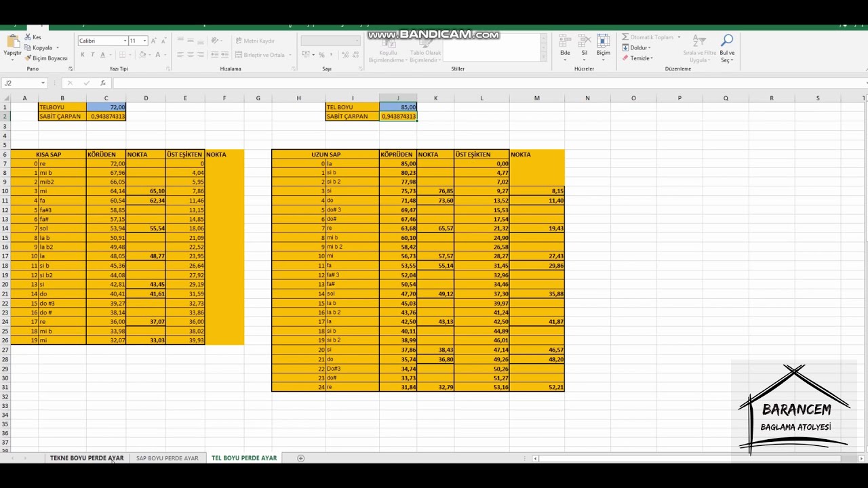Open the font size 11 dropdown

point(144,41)
